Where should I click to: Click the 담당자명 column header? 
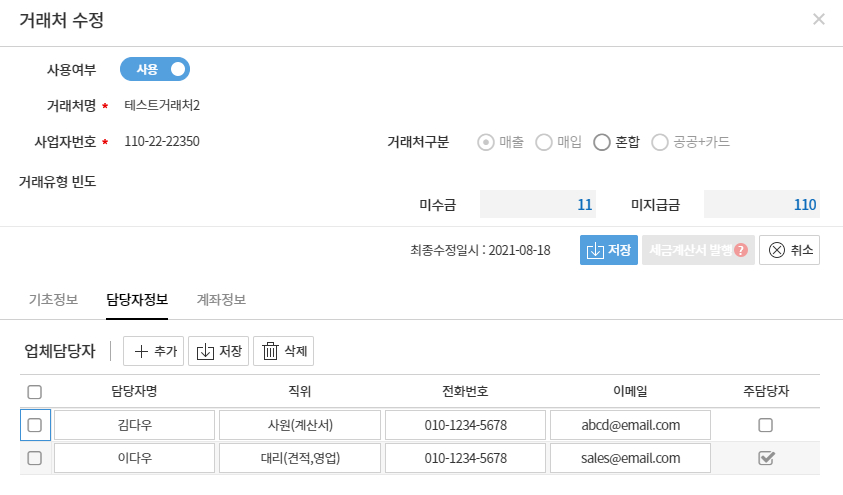click(x=134, y=391)
